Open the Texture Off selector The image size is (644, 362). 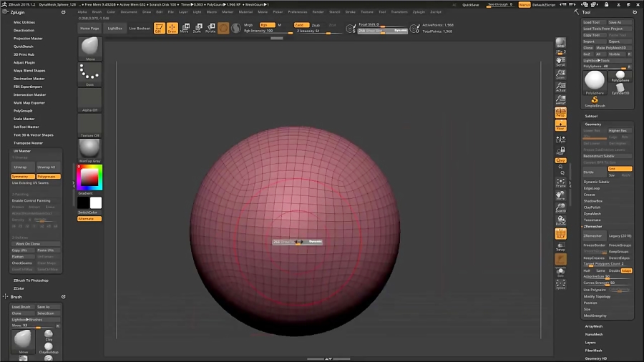click(89, 125)
